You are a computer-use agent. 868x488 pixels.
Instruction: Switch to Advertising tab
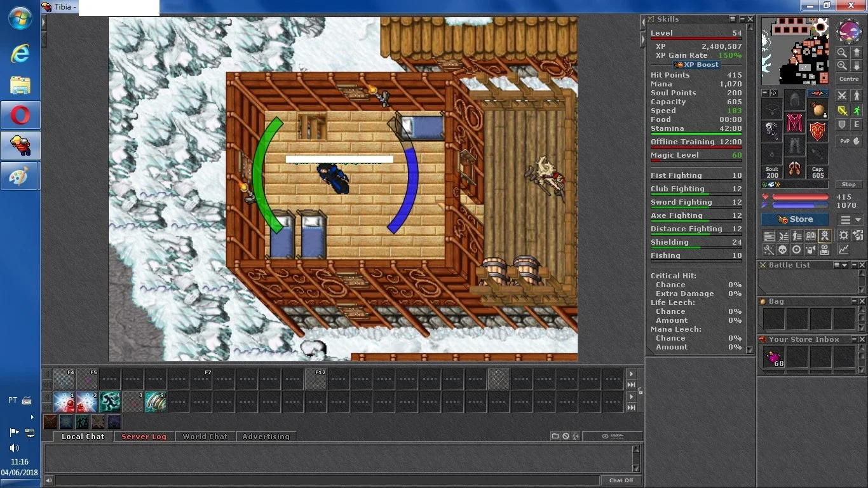pos(266,437)
